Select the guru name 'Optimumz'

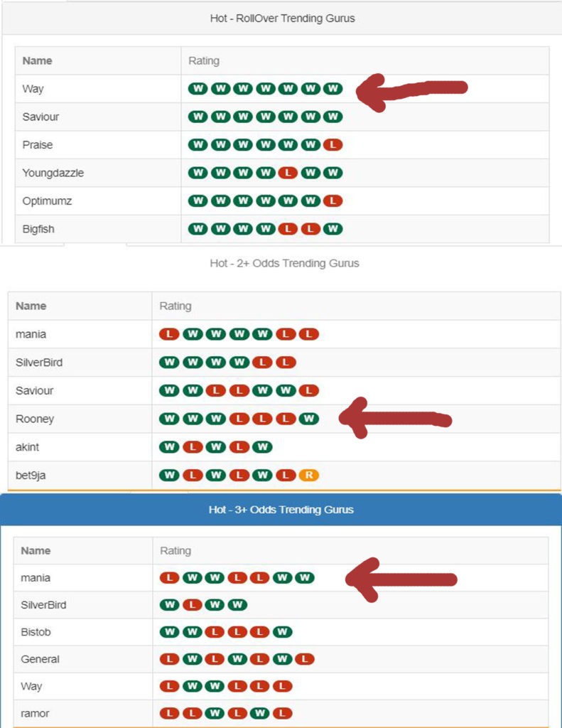[x=47, y=201]
